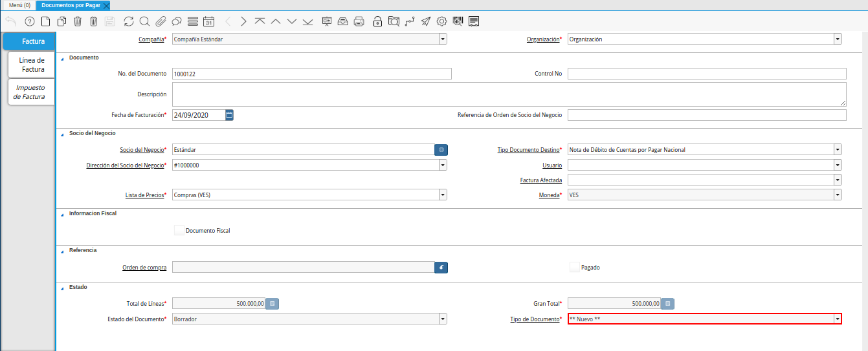Click the printer icon in toolbar
Screen dimensions: 868x351
coord(359,21)
